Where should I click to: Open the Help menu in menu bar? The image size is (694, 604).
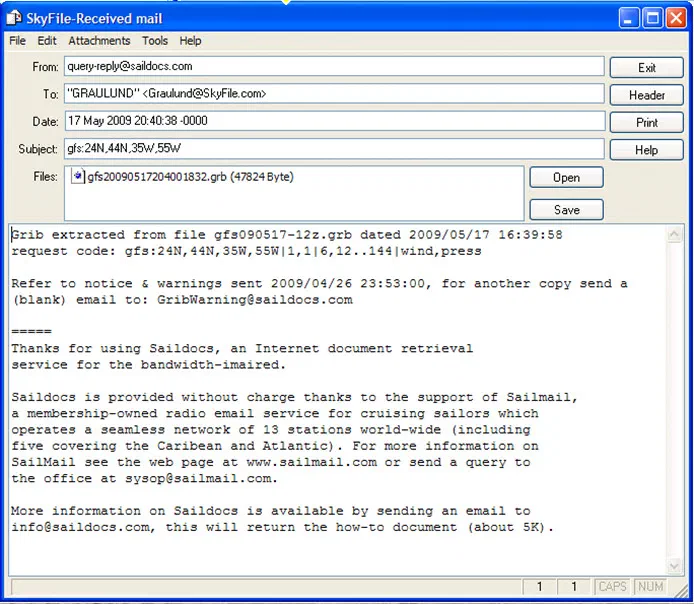pos(190,41)
